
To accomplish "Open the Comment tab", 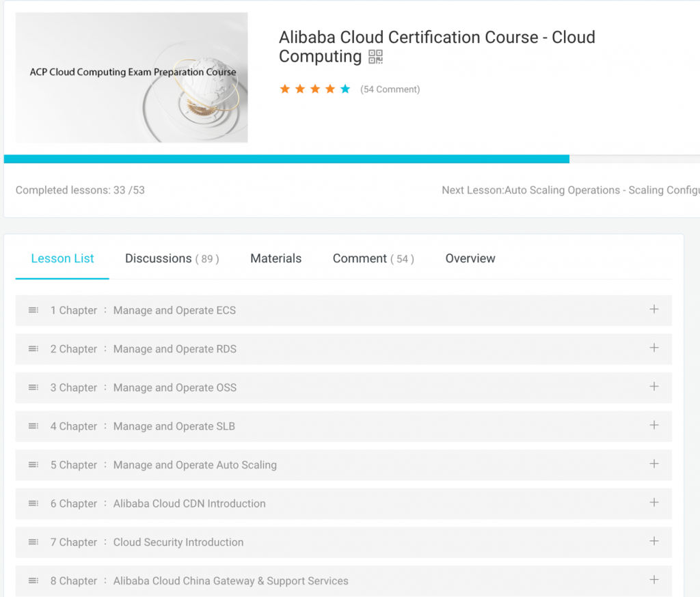I will 373,258.
